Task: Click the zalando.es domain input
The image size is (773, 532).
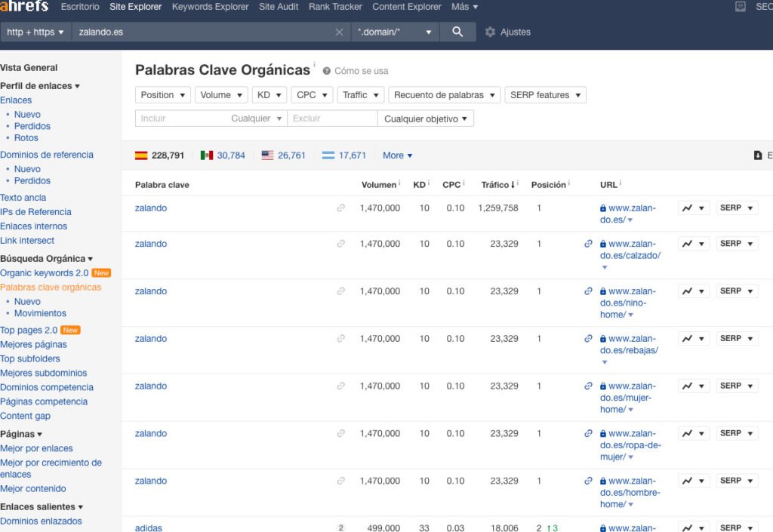Action: [x=202, y=32]
